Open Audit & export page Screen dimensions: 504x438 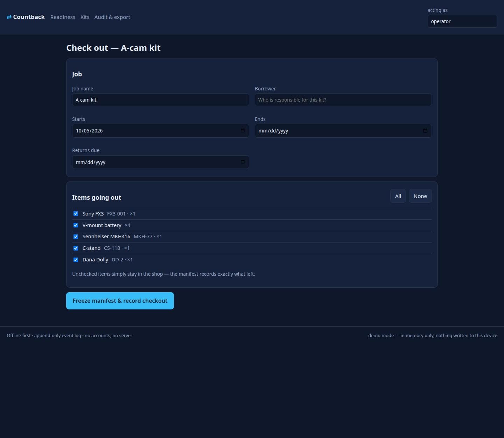112,17
